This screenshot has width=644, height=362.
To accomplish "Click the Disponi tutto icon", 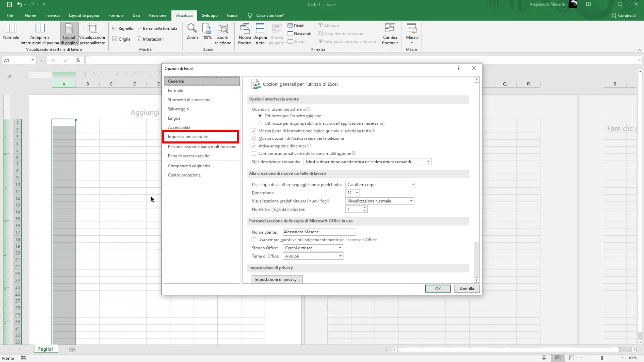I will point(260,29).
